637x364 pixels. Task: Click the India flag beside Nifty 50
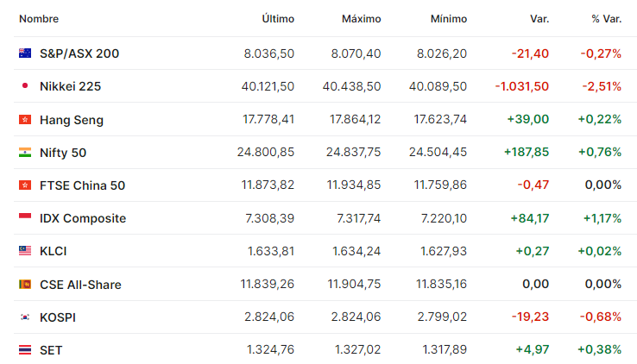pyautogui.click(x=25, y=152)
